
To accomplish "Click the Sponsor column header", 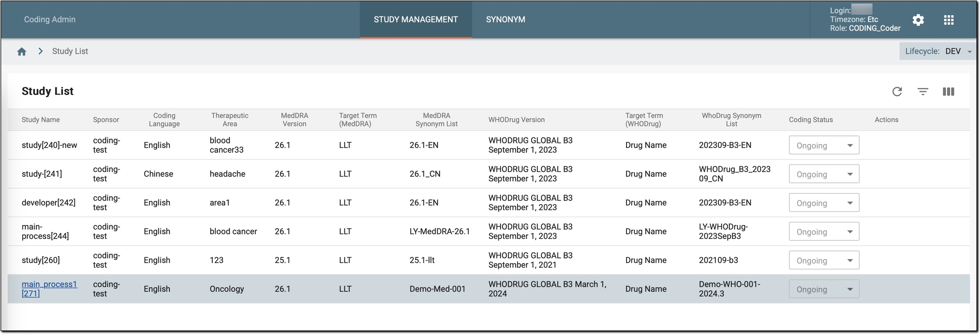I will click(x=106, y=120).
